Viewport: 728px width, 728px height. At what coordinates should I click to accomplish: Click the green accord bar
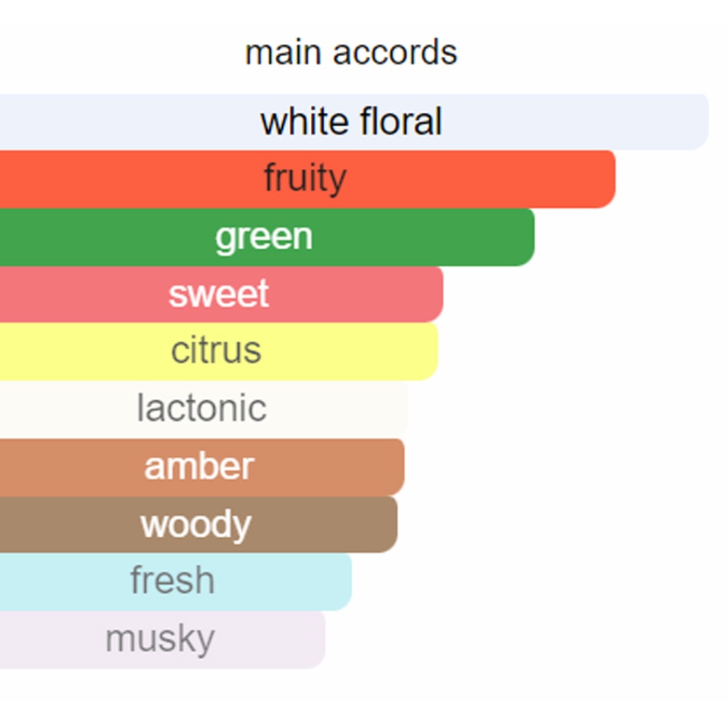pyautogui.click(x=268, y=237)
